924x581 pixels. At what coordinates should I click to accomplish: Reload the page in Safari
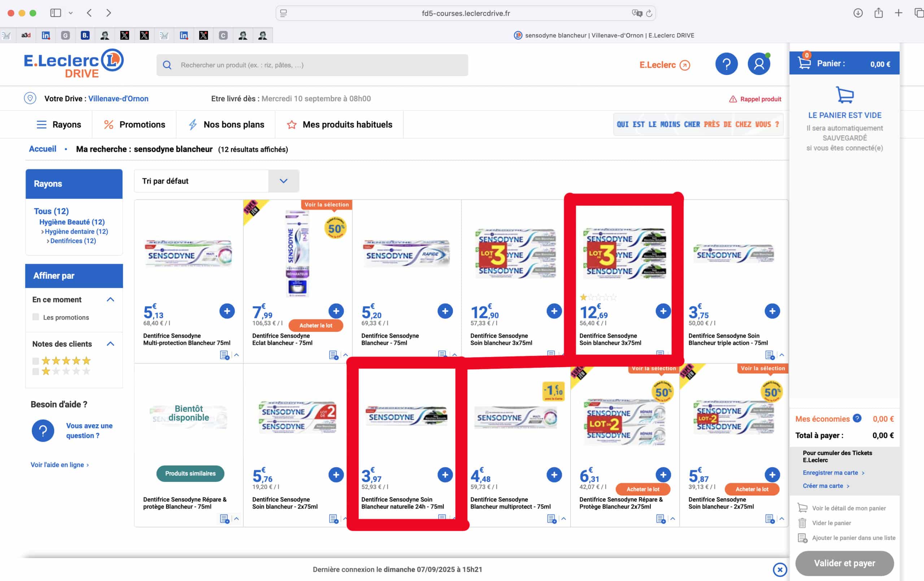point(649,13)
